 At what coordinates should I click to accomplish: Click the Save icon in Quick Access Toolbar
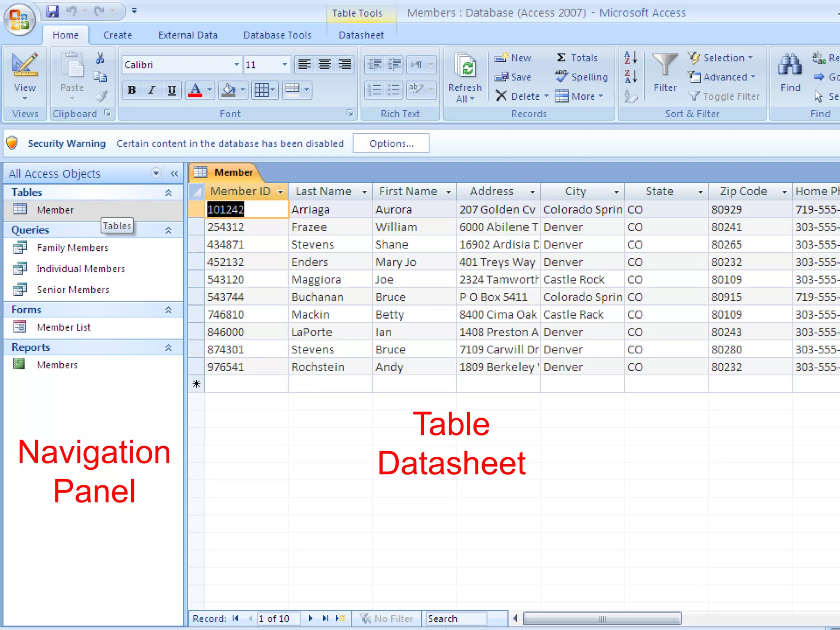pos(52,11)
